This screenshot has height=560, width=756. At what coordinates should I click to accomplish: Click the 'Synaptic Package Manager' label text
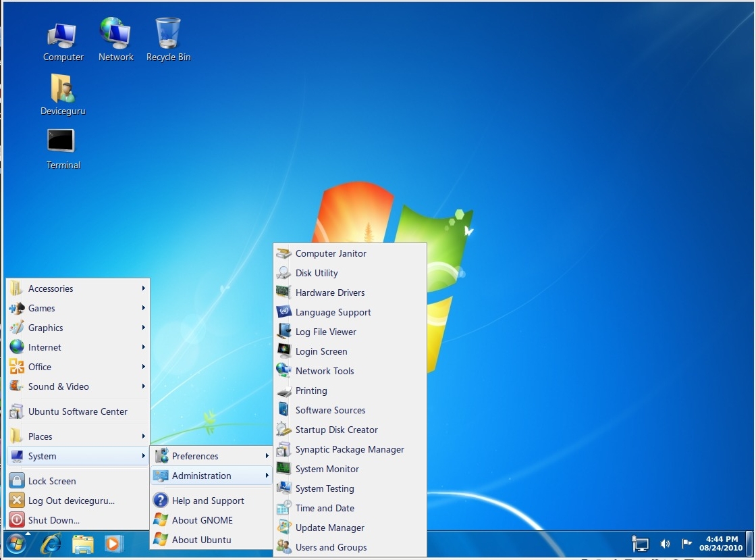[350, 449]
